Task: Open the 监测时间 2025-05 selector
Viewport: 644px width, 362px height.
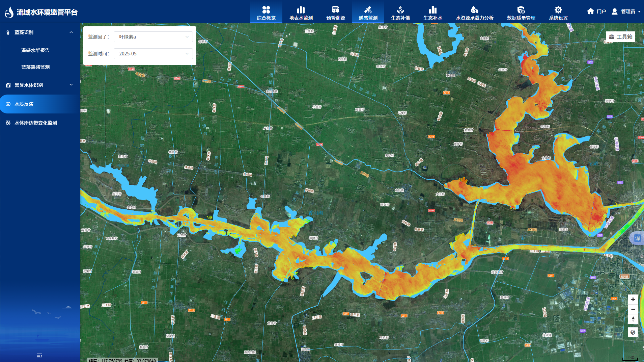Action: [x=153, y=54]
